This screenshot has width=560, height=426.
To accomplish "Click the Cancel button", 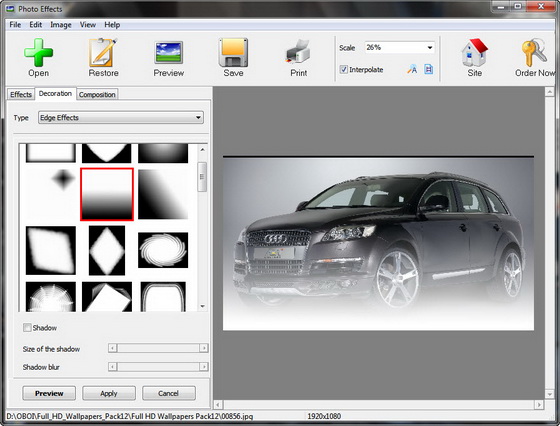I will (x=169, y=393).
